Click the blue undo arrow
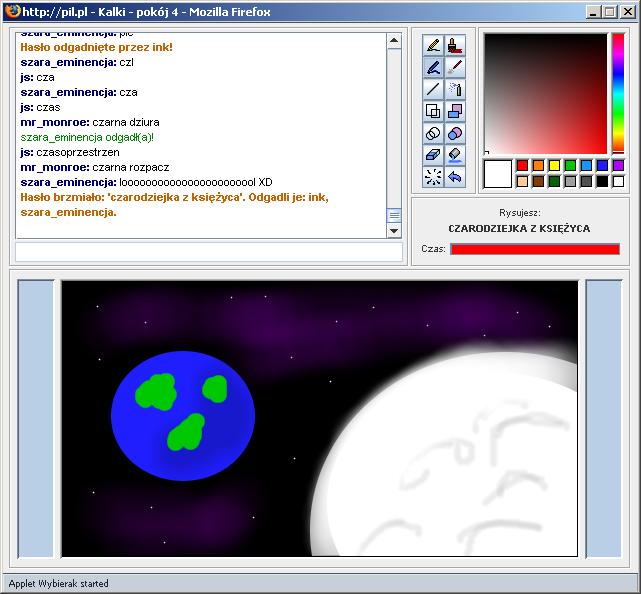Viewport: 641px width, 594px height. click(x=455, y=177)
